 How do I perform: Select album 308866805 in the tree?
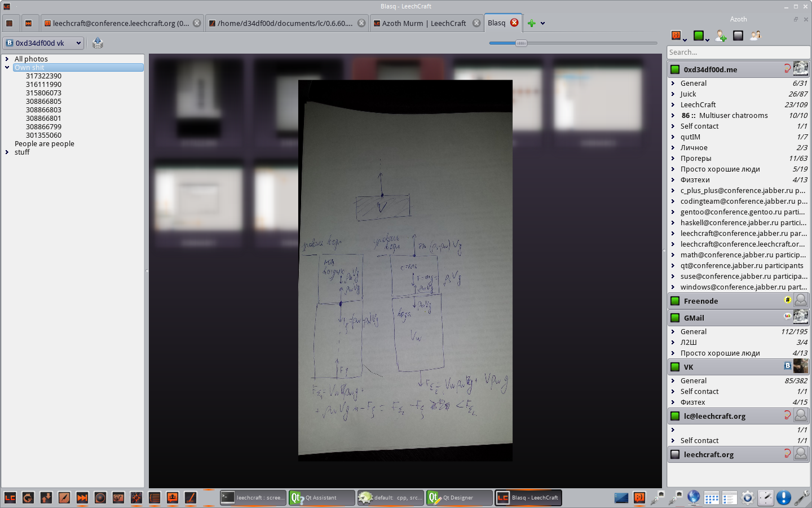coord(43,101)
